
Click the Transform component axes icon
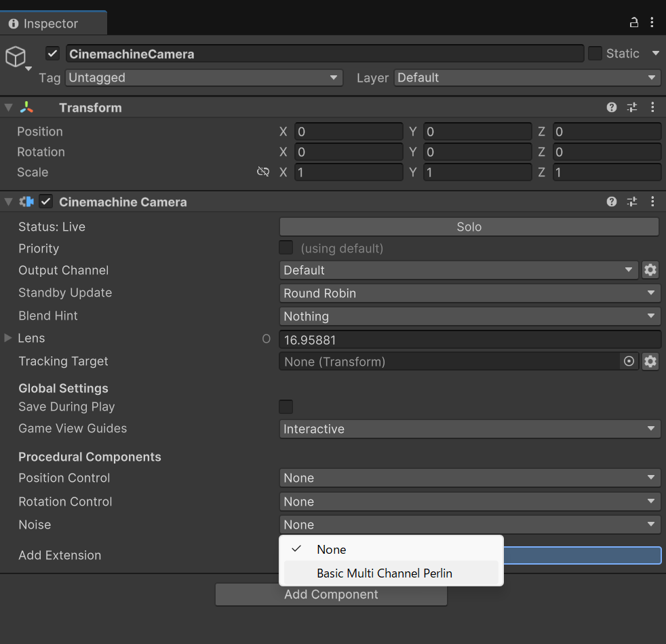tap(26, 107)
